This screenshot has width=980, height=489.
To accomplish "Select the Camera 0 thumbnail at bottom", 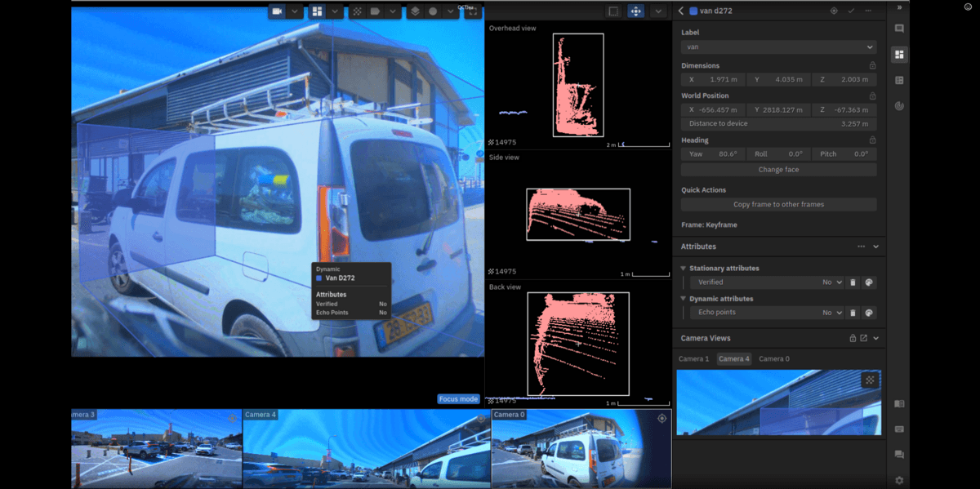I will [581, 449].
